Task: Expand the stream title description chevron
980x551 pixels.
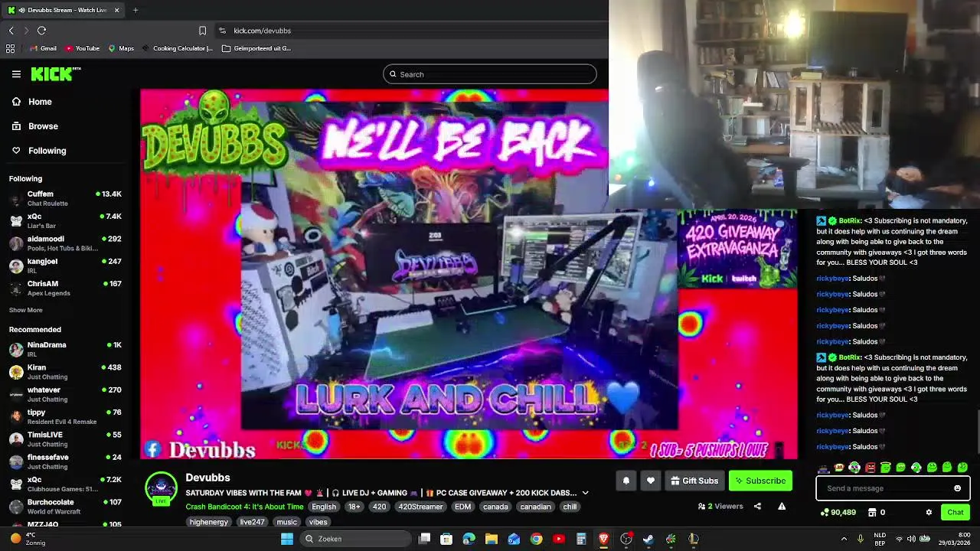Action: tap(585, 493)
